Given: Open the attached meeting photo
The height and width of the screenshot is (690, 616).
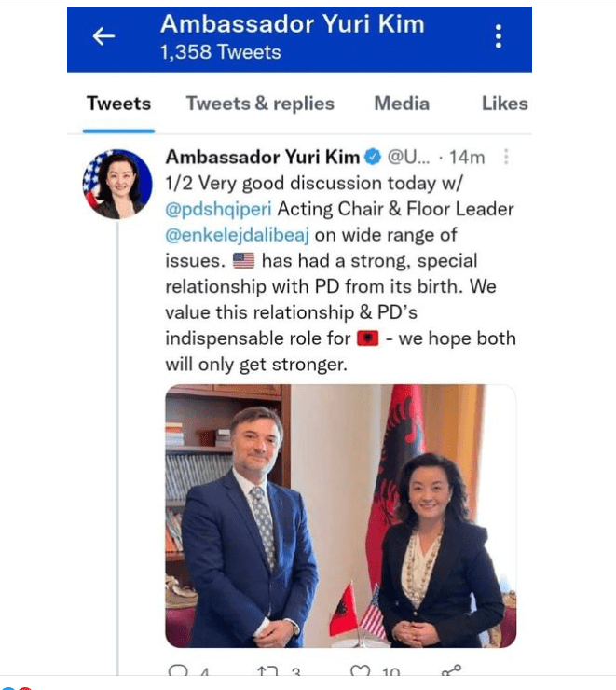Looking at the screenshot, I should [341, 516].
